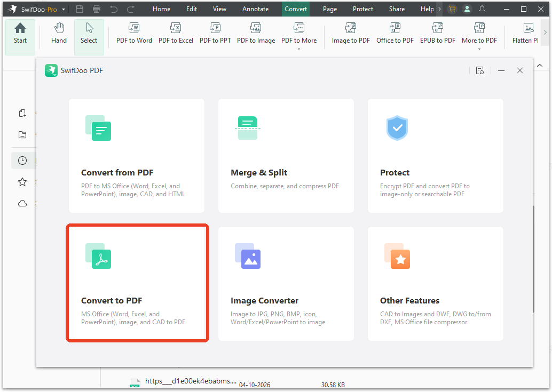Open the Protect ribbon tab
Image resolution: width=552 pixels, height=392 pixels.
tap(362, 9)
